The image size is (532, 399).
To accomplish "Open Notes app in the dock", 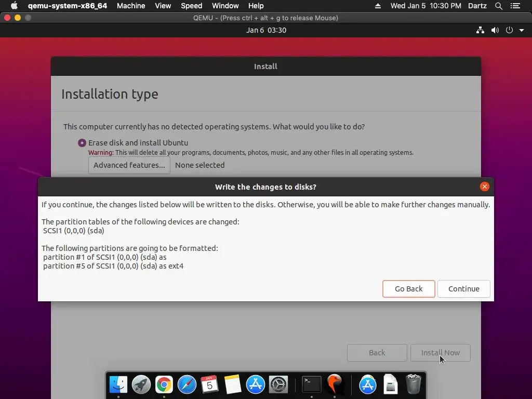I will click(233, 385).
